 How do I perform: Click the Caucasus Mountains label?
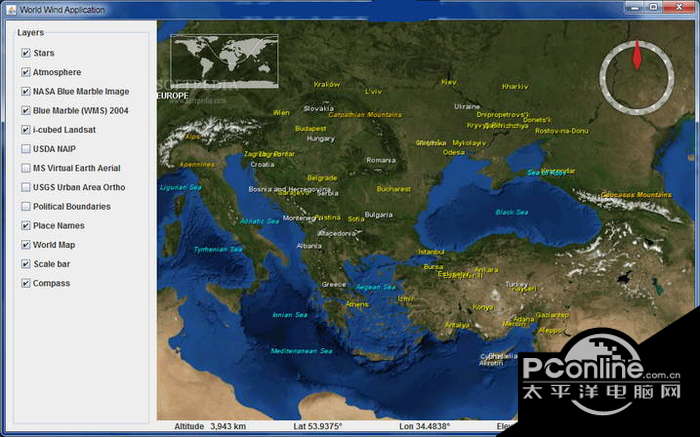636,195
